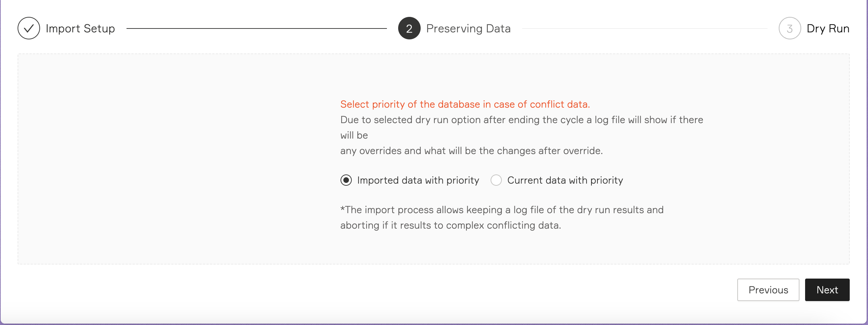This screenshot has height=325, width=868.
Task: Click the "aborting if it results" note line
Action: [x=451, y=225]
